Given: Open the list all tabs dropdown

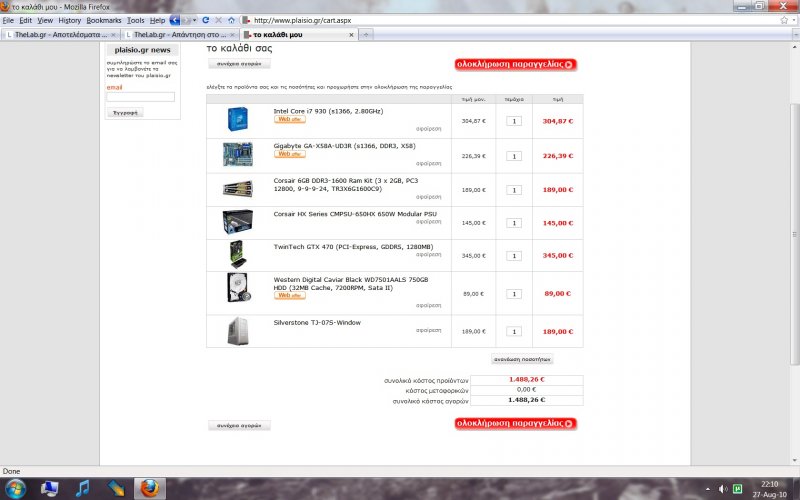Looking at the screenshot, I should coord(795,35).
